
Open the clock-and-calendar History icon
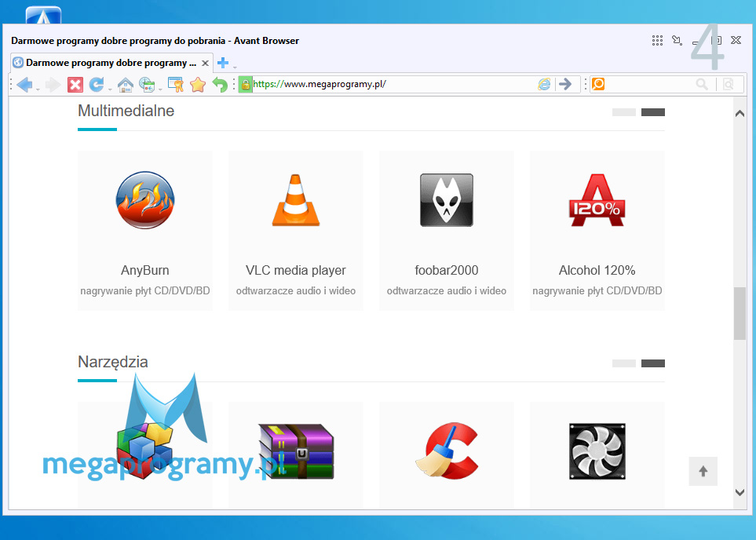(147, 85)
